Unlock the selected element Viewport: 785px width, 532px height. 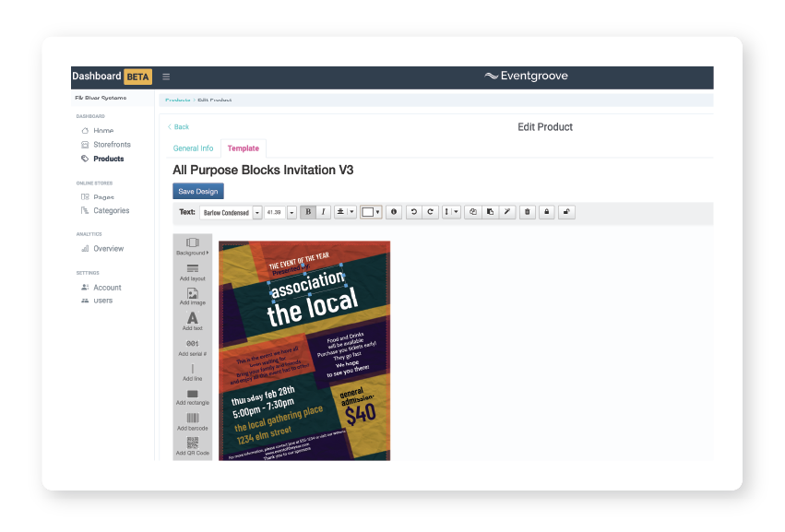[x=566, y=212]
